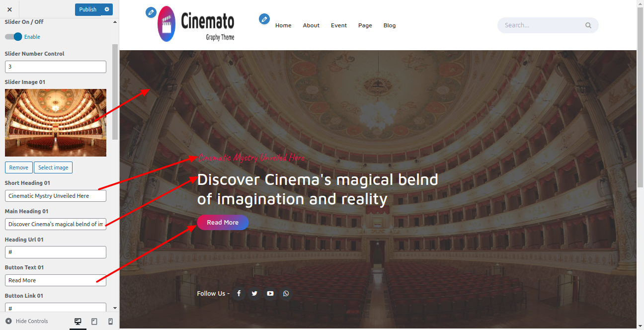
Task: Switch to tablet preview mode
Action: pyautogui.click(x=94, y=322)
